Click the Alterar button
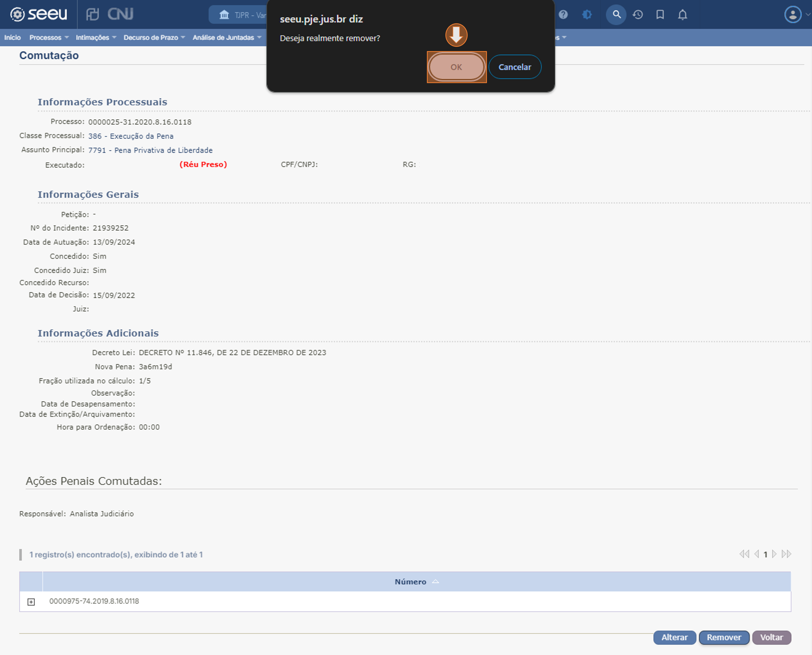 click(675, 637)
